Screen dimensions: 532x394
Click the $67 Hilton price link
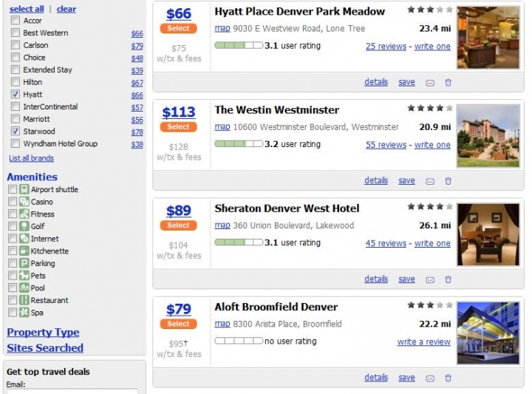click(x=137, y=83)
